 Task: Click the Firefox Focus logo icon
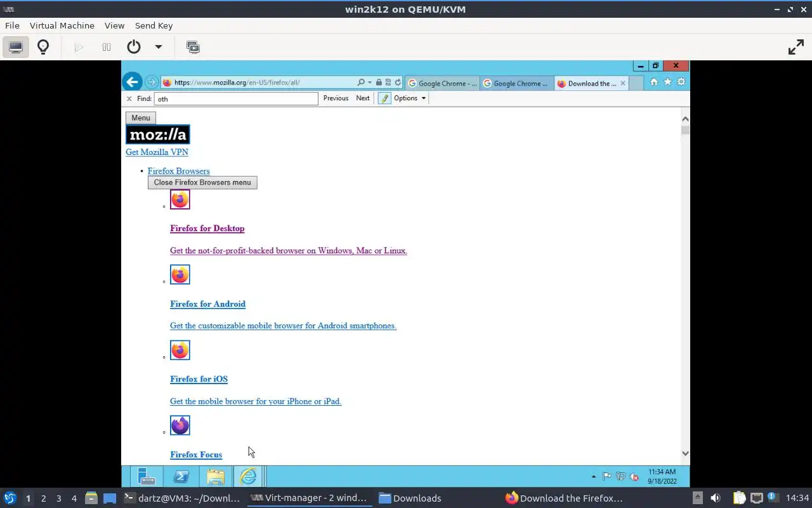click(180, 425)
